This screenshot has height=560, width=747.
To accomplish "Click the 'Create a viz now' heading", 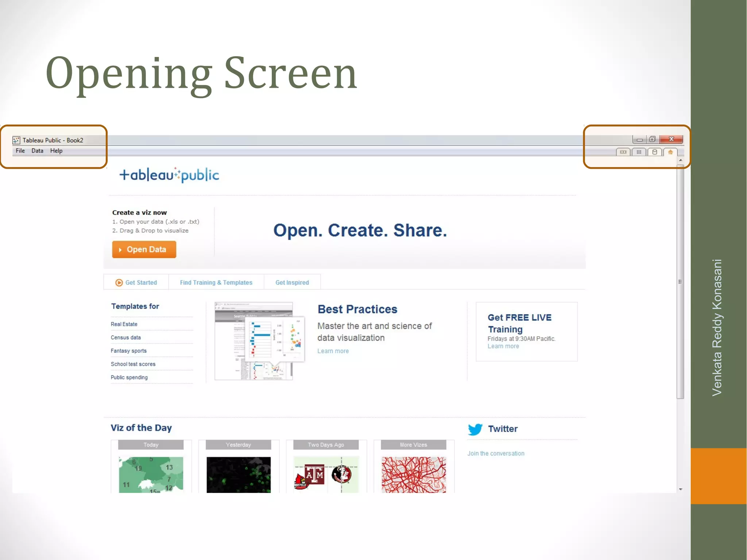I will (139, 212).
